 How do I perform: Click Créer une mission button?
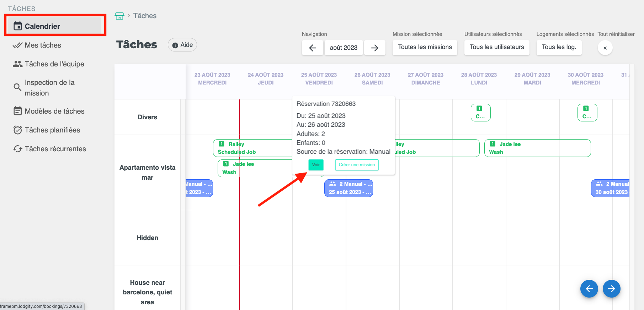(357, 165)
